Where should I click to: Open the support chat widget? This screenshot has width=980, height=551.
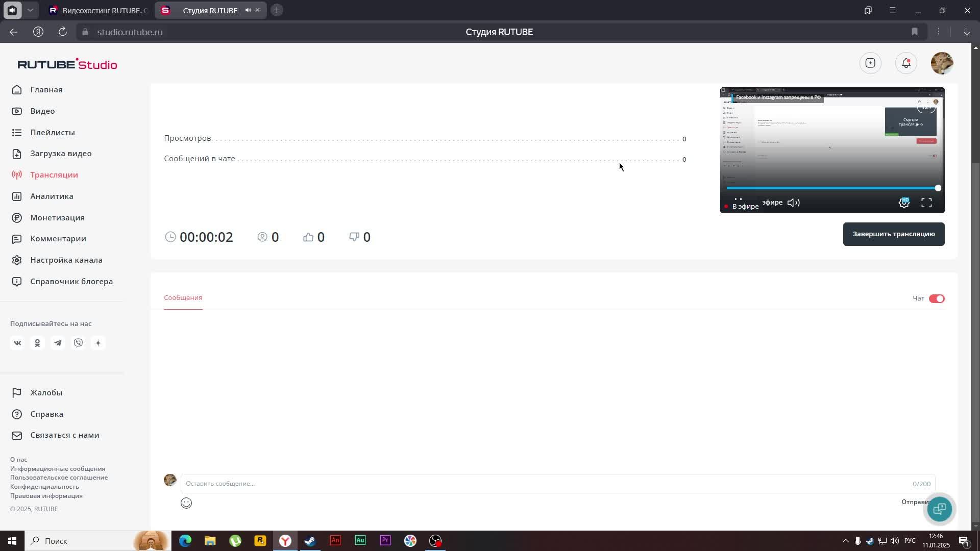(x=939, y=509)
